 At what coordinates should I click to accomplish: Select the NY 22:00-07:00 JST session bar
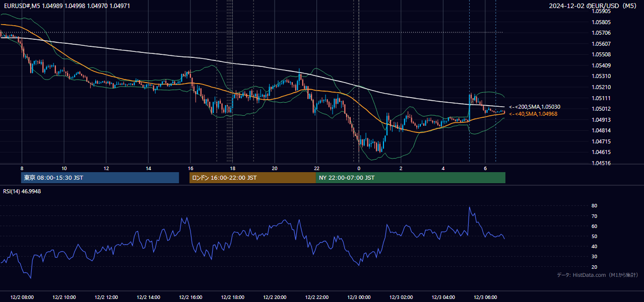[411, 178]
